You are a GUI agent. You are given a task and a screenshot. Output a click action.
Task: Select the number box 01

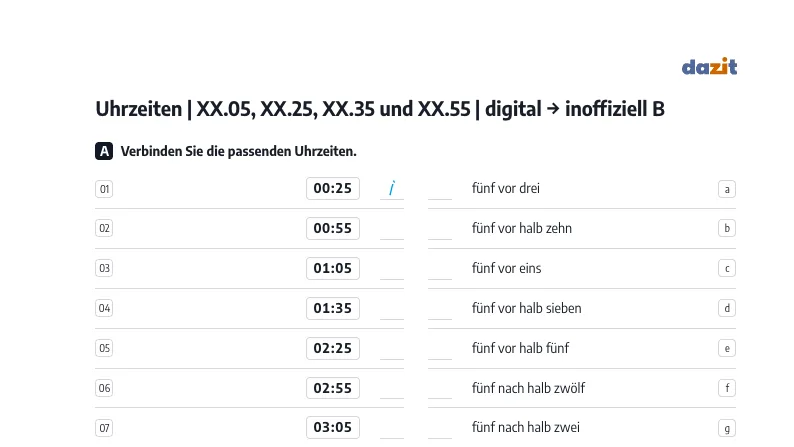click(104, 189)
